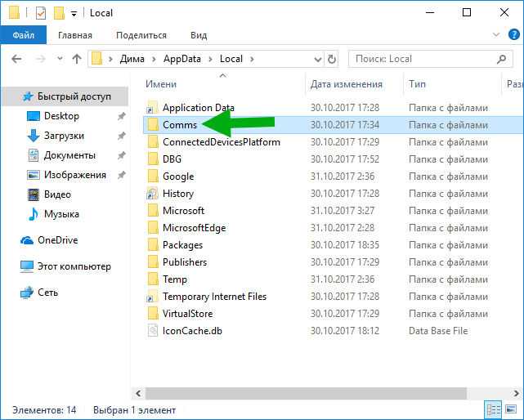524x420 pixels.
Task: Go up one level with the up arrow
Action: pyautogui.click(x=77, y=59)
